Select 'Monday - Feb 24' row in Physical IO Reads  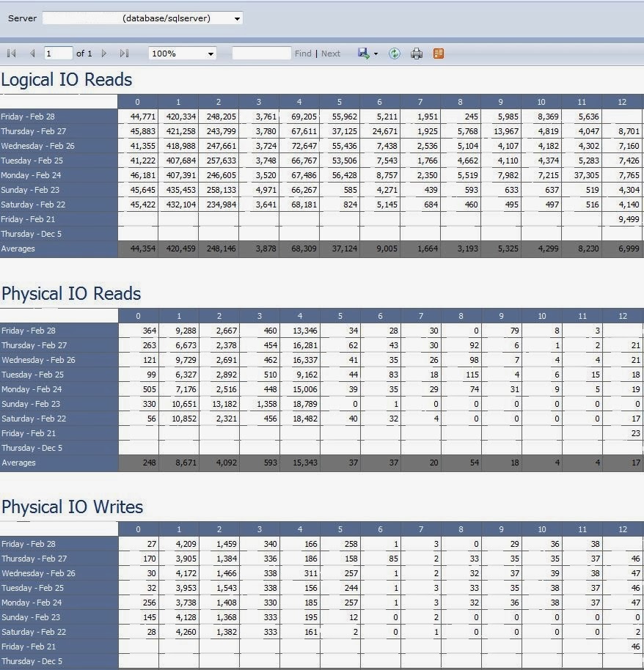59,389
